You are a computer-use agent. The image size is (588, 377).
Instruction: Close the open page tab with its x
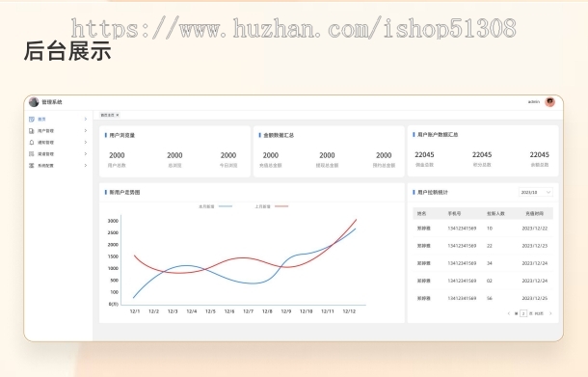118,115
